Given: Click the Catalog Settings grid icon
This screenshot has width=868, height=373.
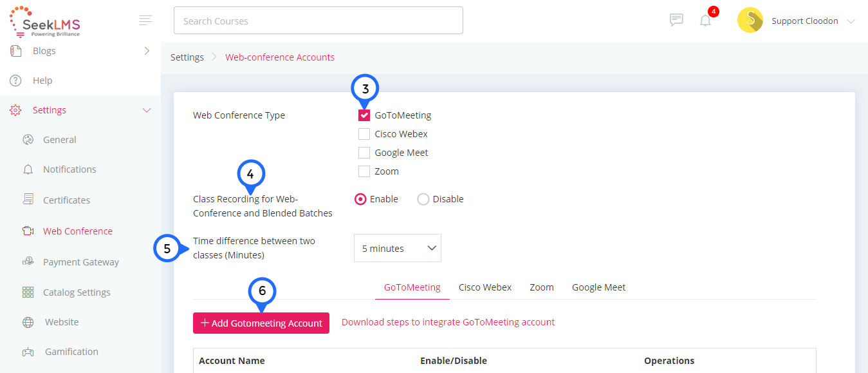Looking at the screenshot, I should point(28,292).
